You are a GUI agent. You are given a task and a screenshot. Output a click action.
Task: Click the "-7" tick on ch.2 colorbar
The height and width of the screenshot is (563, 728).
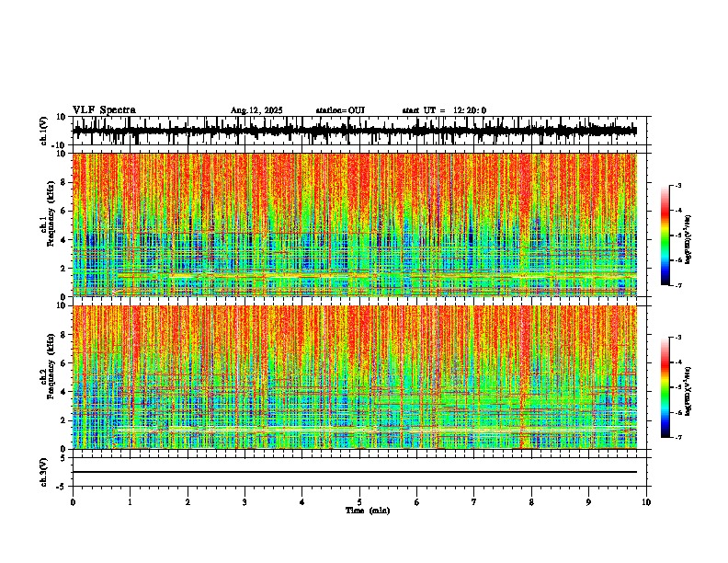pos(677,438)
